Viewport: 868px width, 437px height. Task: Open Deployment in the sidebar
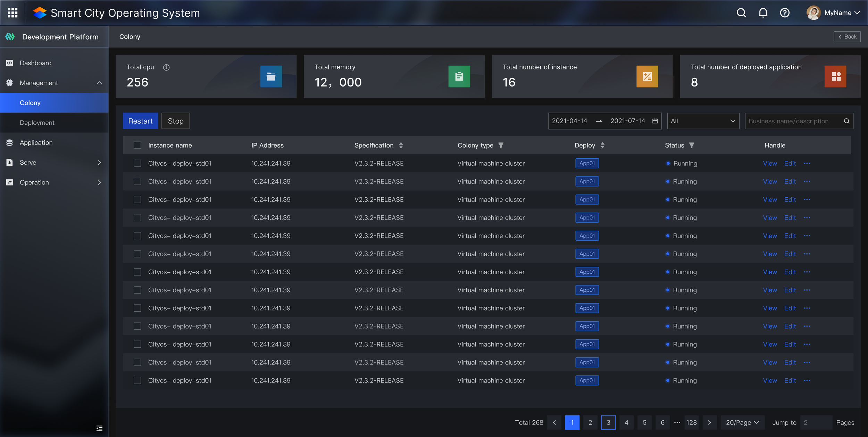point(37,123)
